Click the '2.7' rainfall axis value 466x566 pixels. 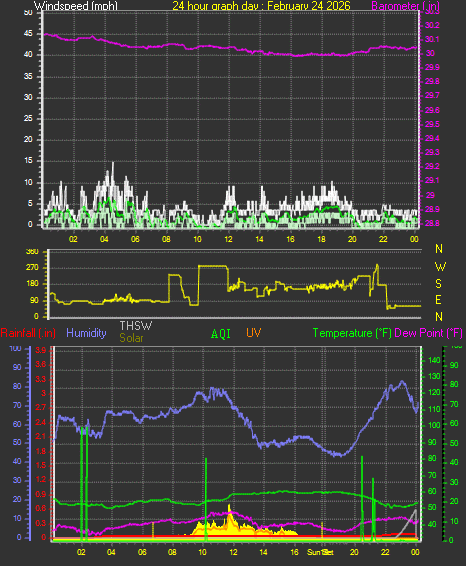(x=41, y=408)
